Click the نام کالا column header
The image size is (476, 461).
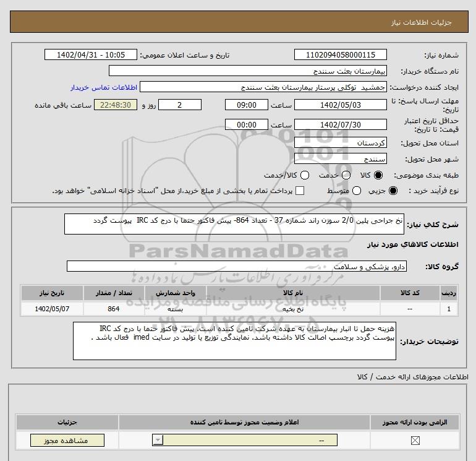click(x=293, y=293)
